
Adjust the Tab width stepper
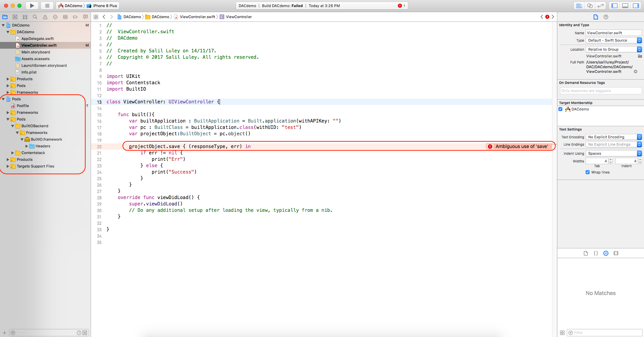(610, 161)
